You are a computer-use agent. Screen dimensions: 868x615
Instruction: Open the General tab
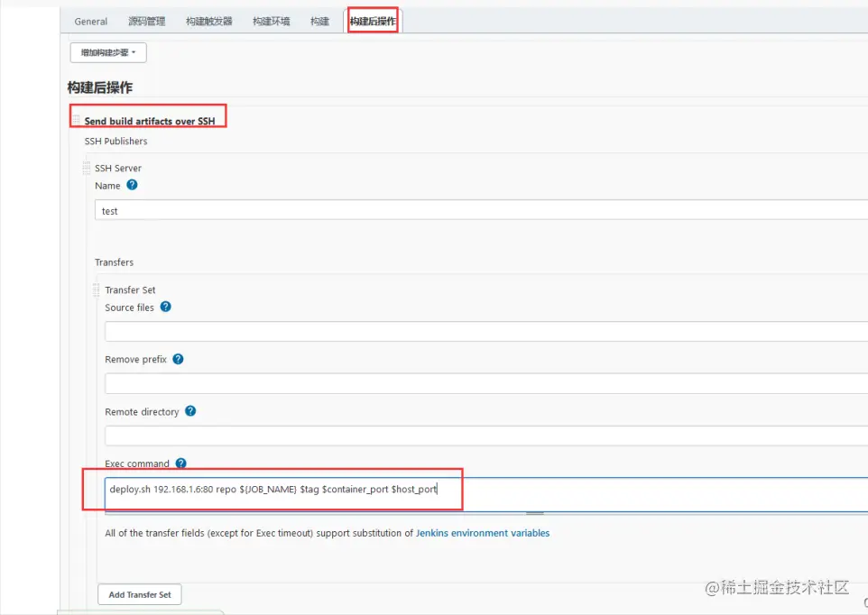pyautogui.click(x=91, y=22)
